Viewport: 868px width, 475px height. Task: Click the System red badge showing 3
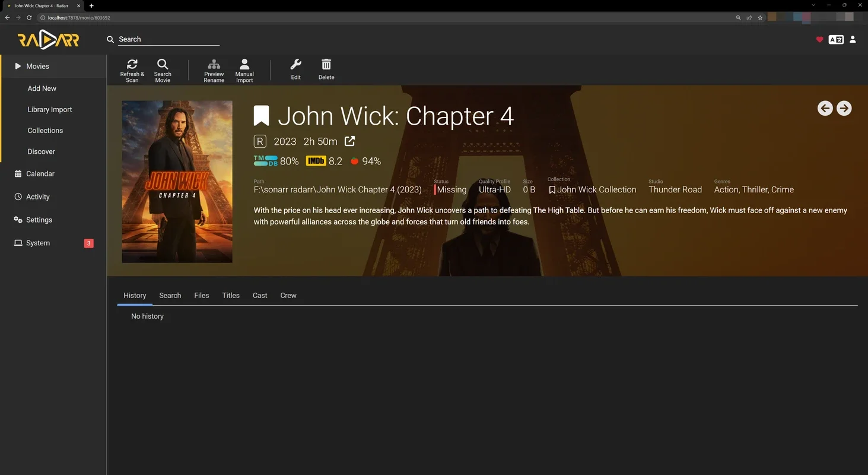[x=89, y=243]
